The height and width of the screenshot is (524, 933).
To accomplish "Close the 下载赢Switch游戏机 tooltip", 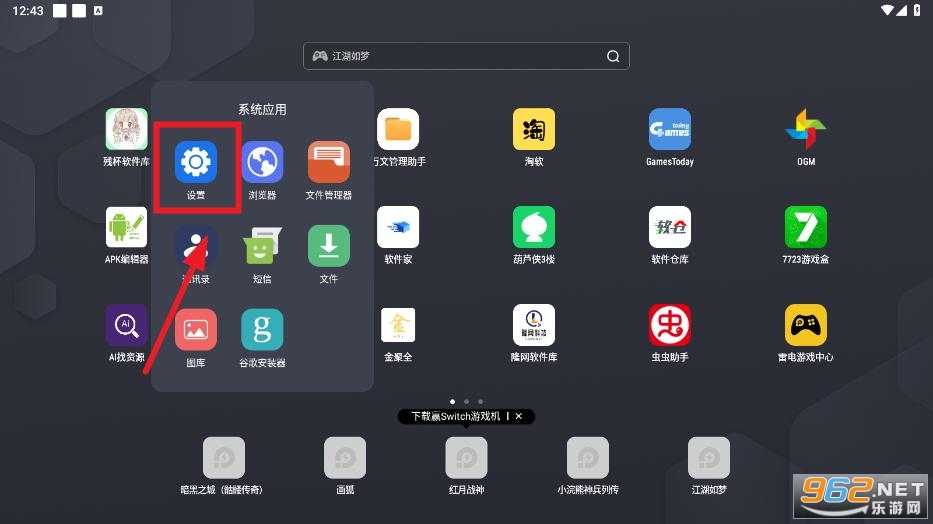I will click(x=519, y=416).
